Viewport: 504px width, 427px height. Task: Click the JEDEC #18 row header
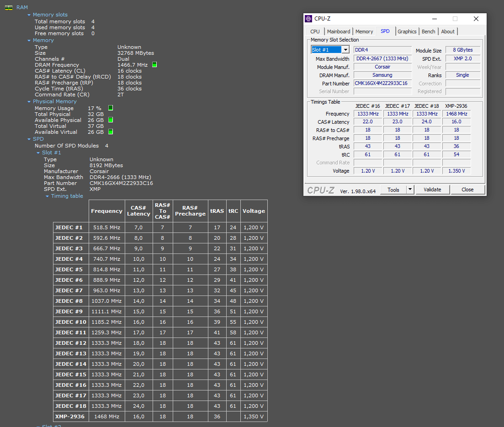(x=71, y=406)
